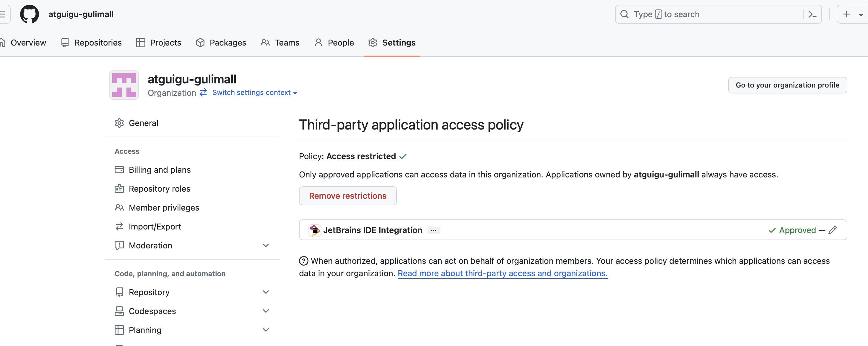Viewport: 868px width, 346px height.
Task: Open the dropdown arrow beside the plus button
Action: coord(860,15)
